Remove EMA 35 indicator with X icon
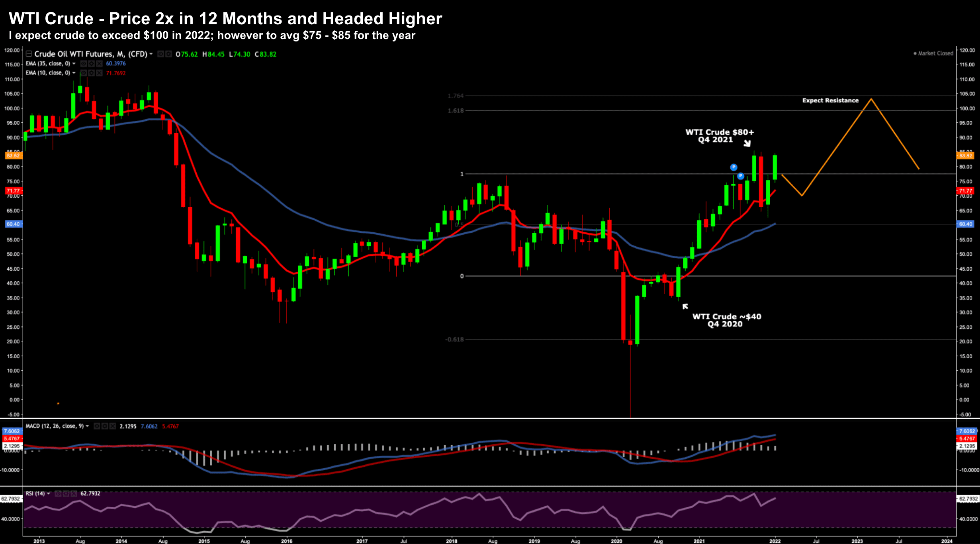This screenshot has width=980, height=544. [x=99, y=64]
